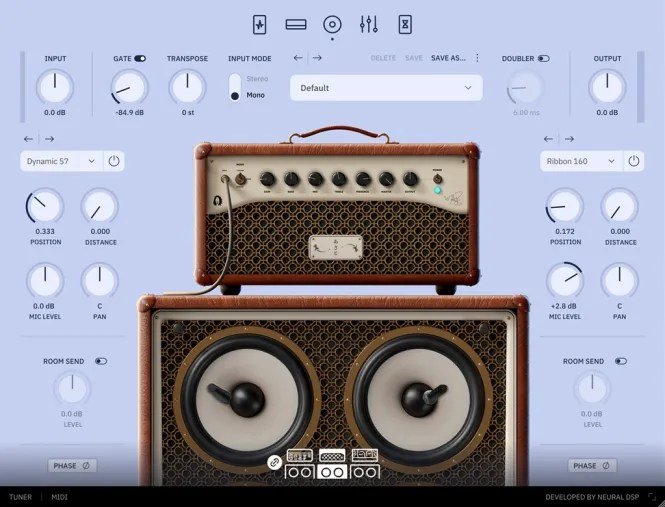This screenshot has width=665, height=507.
Task: Open the Default preset dropdown
Action: tap(386, 88)
